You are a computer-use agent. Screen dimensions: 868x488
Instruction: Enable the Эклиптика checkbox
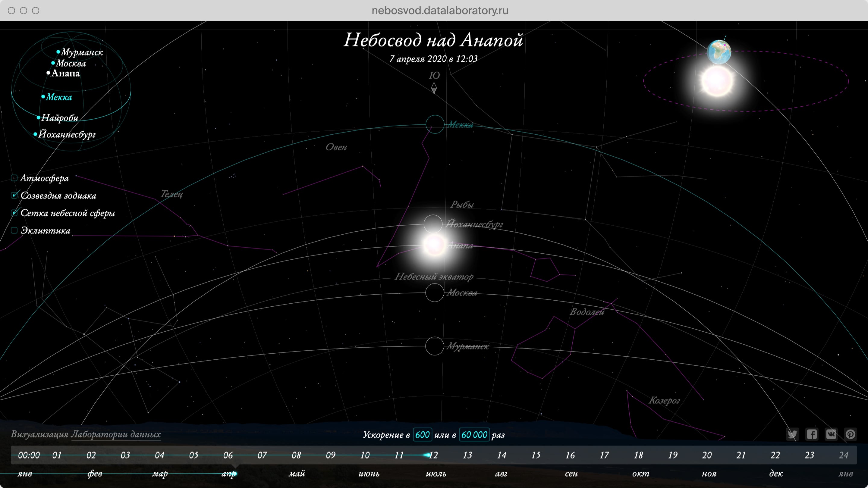point(14,230)
